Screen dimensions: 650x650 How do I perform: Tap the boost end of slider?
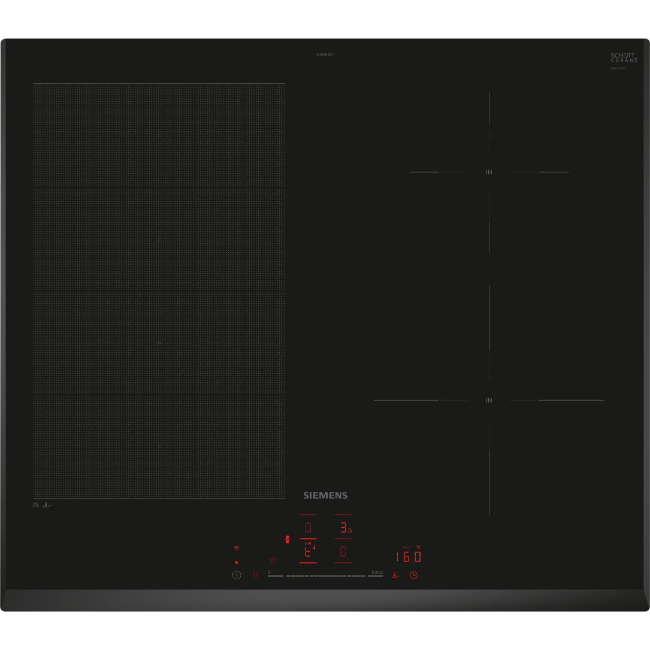pyautogui.click(x=376, y=573)
